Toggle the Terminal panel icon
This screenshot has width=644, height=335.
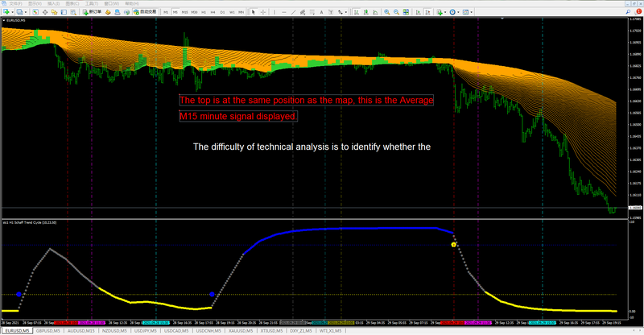(64, 12)
